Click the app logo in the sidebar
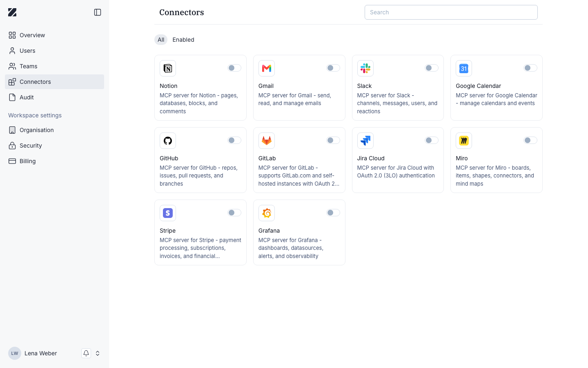The height and width of the screenshot is (368, 588). coord(12,12)
